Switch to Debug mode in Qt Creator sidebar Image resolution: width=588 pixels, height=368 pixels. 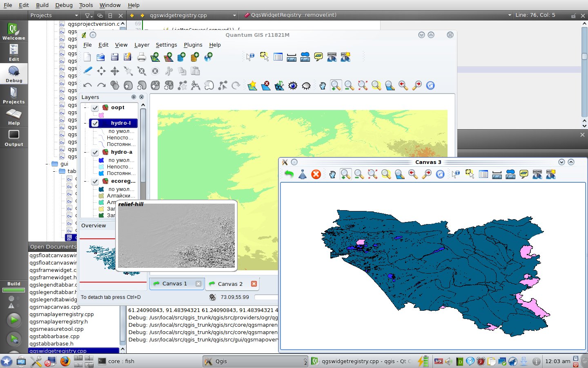[x=14, y=74]
